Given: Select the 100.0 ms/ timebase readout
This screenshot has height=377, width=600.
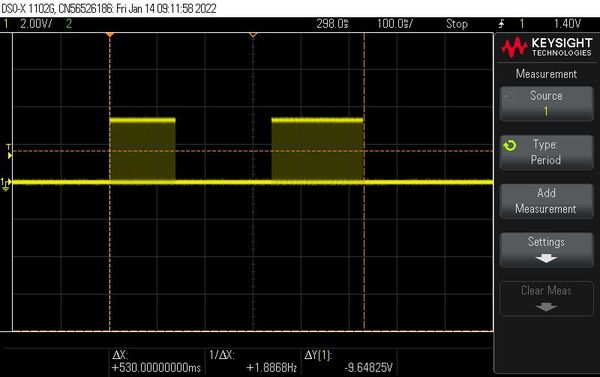Looking at the screenshot, I should [x=395, y=24].
